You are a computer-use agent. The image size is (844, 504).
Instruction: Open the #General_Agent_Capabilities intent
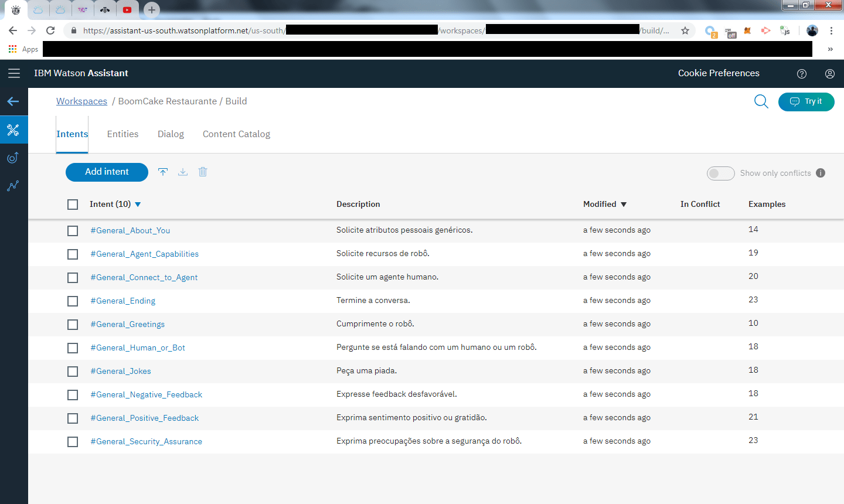click(x=145, y=254)
